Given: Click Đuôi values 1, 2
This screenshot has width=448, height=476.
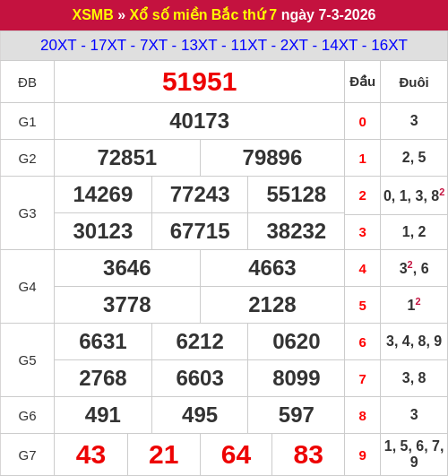Looking at the screenshot, I should [414, 231].
